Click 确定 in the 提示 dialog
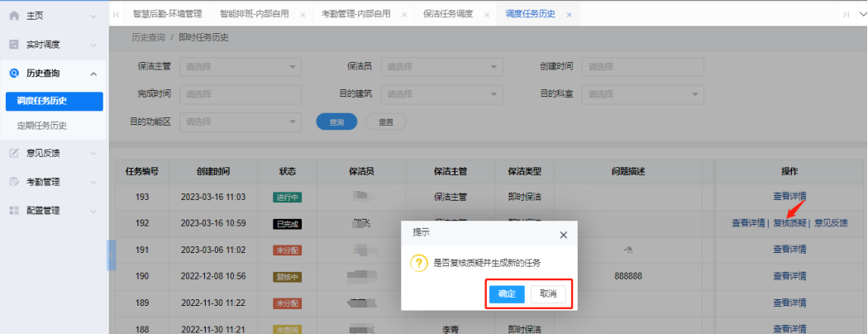The image size is (868, 334). click(507, 294)
